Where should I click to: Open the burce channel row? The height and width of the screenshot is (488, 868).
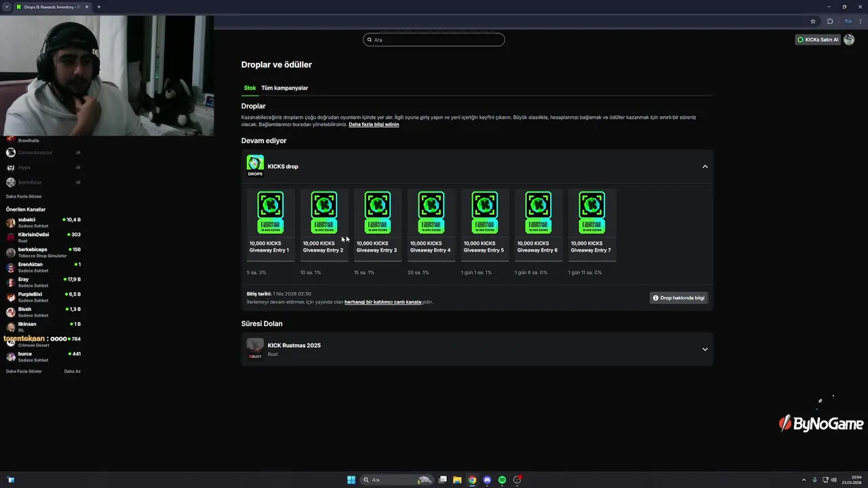click(x=43, y=357)
